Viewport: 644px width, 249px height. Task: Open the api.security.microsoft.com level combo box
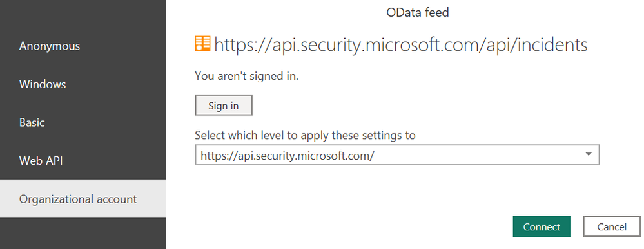[397, 155]
